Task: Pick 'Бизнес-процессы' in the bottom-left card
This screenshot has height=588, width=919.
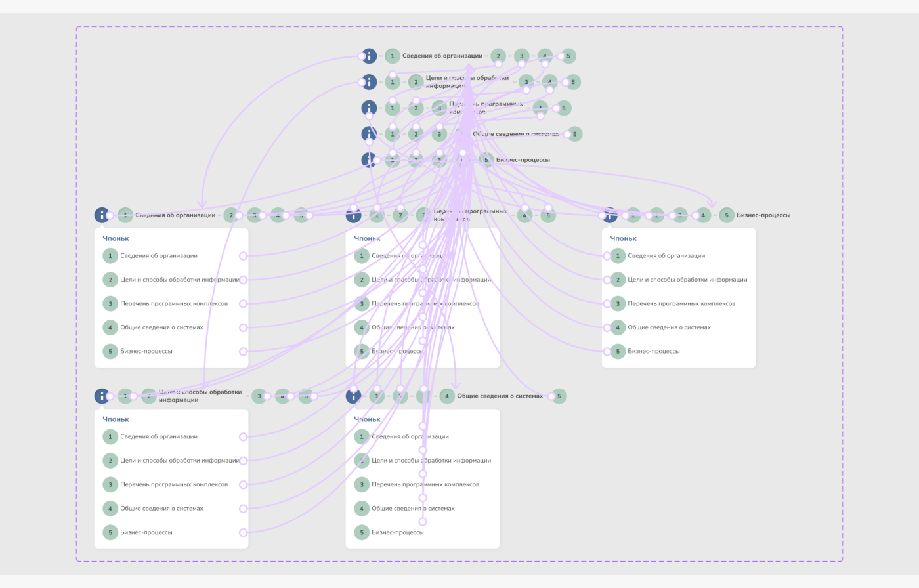Action: pyautogui.click(x=146, y=533)
